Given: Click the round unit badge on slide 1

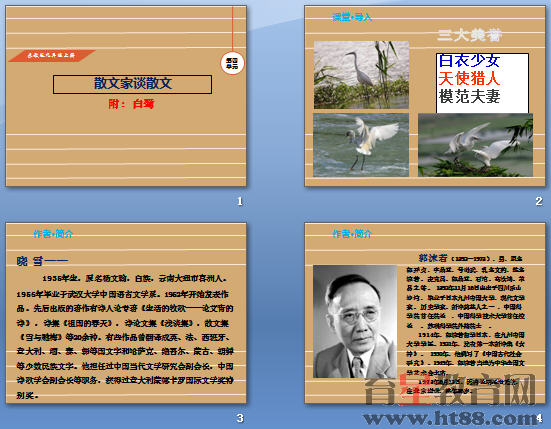Looking at the screenshot, I should point(232,63).
